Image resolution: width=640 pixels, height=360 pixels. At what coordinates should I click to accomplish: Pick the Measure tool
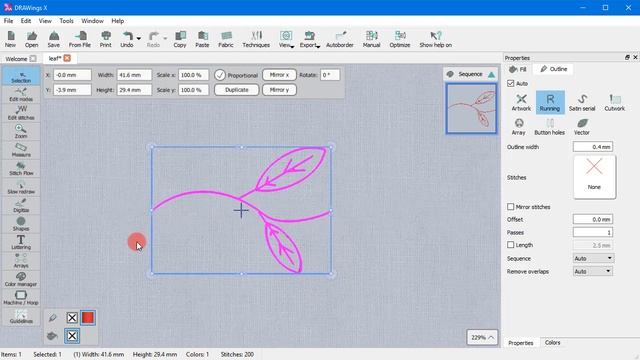(21, 150)
